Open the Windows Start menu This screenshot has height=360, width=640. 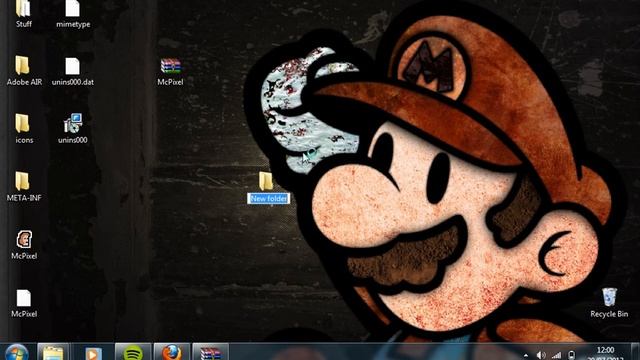coord(17,353)
